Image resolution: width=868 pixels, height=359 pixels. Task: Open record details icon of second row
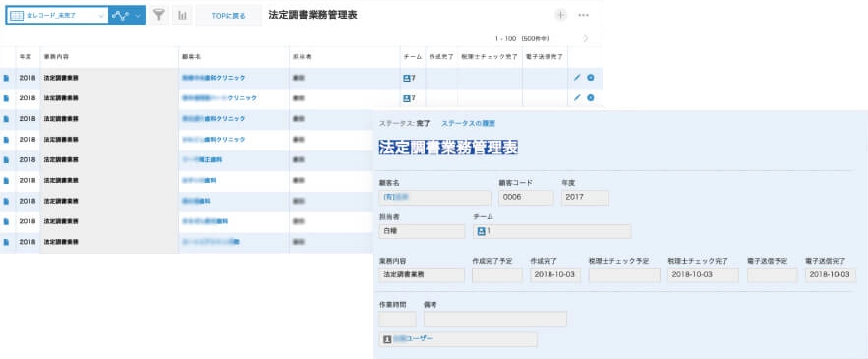(x=6, y=98)
